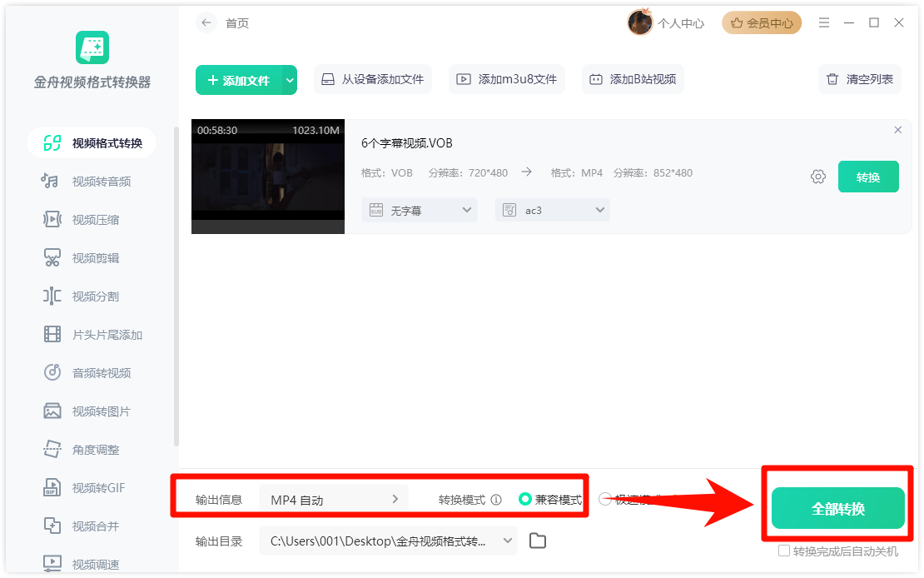Open the hamburger menu icon

click(824, 22)
